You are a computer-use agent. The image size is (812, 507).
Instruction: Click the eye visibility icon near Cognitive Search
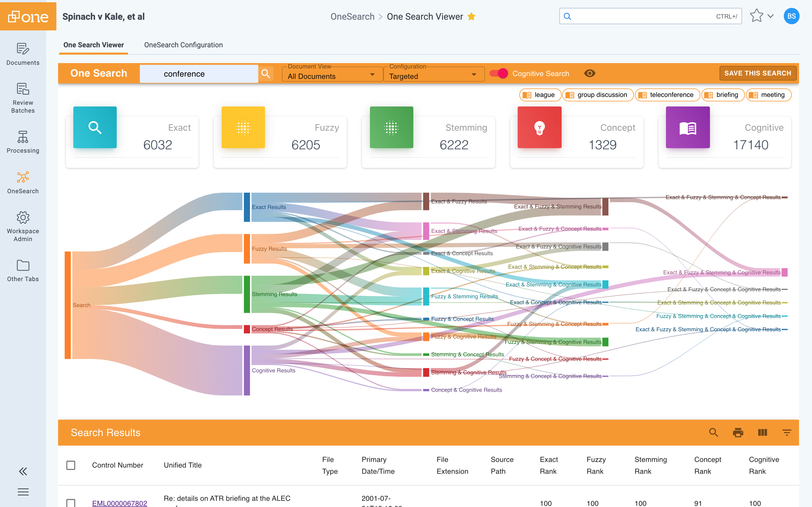(590, 73)
